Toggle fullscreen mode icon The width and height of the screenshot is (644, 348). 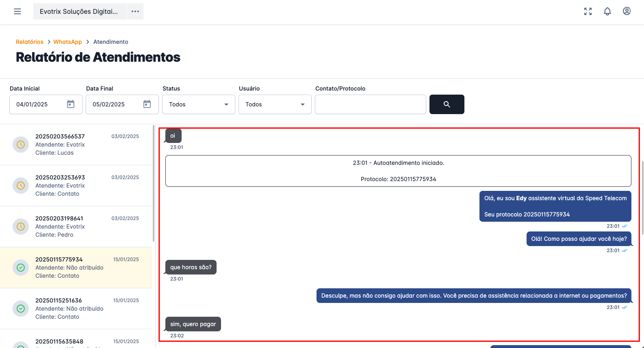588,11
